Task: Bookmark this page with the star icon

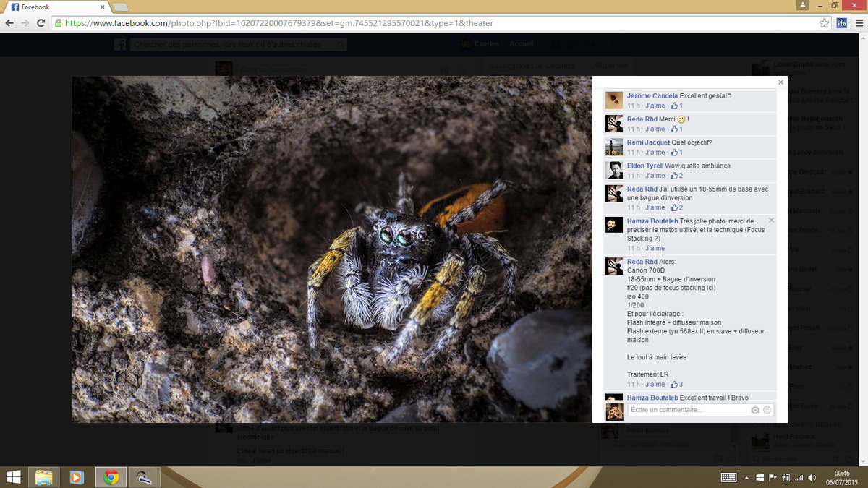Action: pyautogui.click(x=824, y=23)
